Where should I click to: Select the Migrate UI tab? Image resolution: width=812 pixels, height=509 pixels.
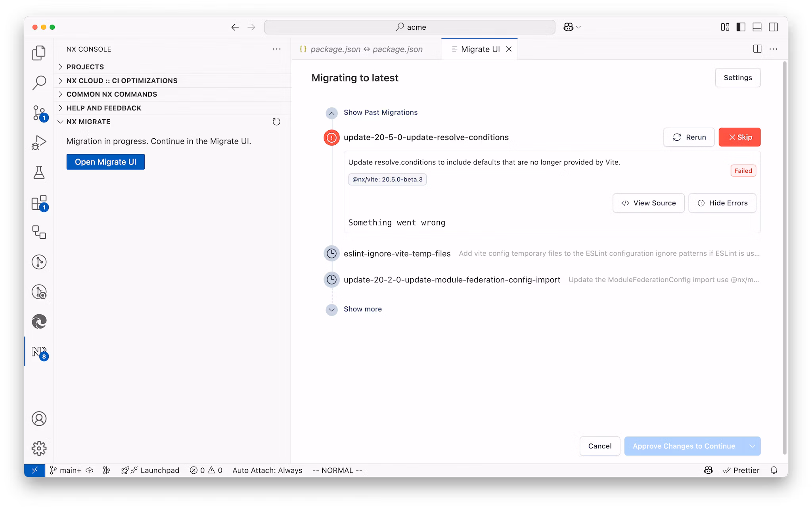coord(480,49)
